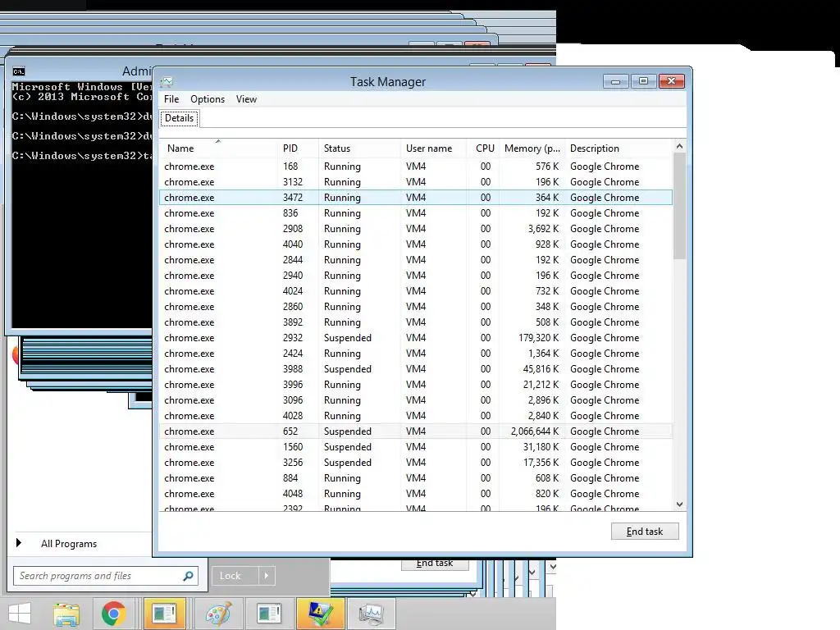840x630 pixels.
Task: Select chrome.exe row with PID 3472
Action: pos(416,198)
